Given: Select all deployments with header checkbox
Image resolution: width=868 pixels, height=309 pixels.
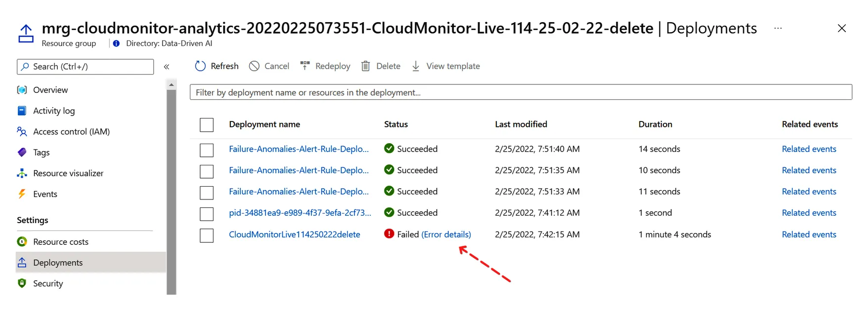Looking at the screenshot, I should click(x=207, y=125).
